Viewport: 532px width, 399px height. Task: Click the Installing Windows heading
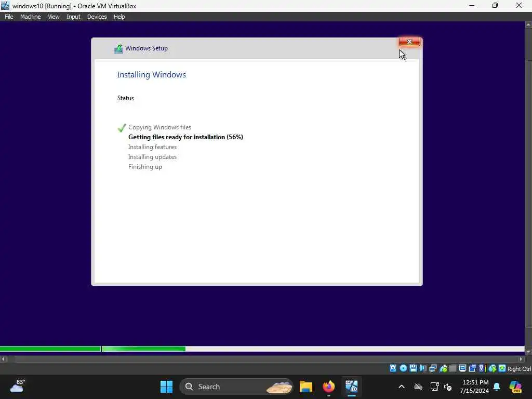pyautogui.click(x=151, y=75)
